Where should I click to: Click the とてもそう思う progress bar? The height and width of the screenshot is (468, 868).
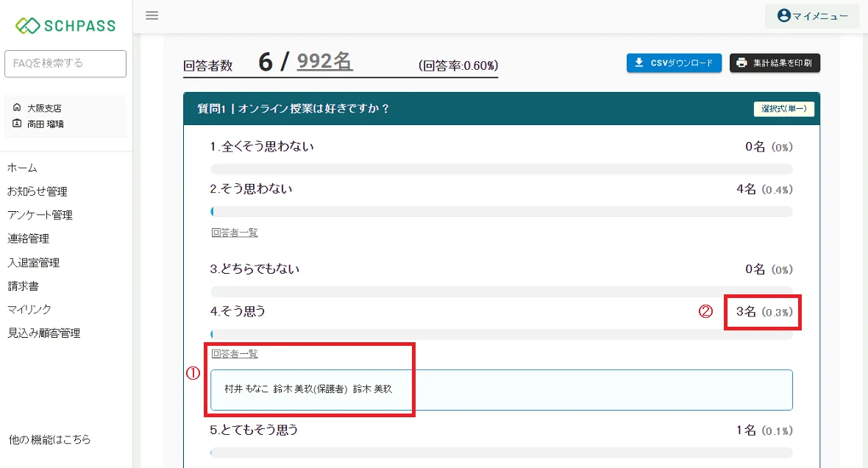tap(502, 453)
